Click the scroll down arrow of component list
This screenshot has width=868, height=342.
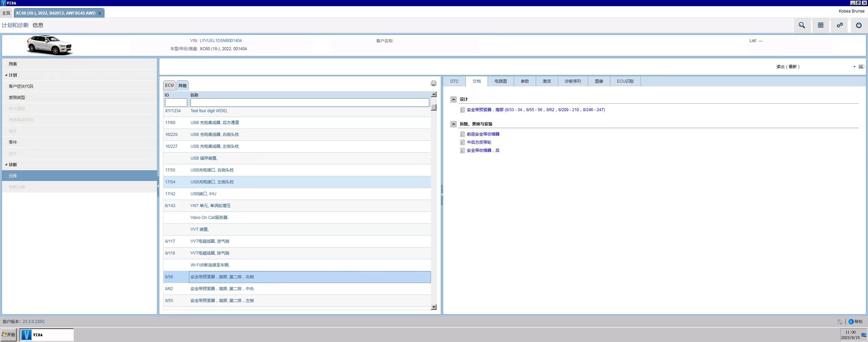coord(434,307)
